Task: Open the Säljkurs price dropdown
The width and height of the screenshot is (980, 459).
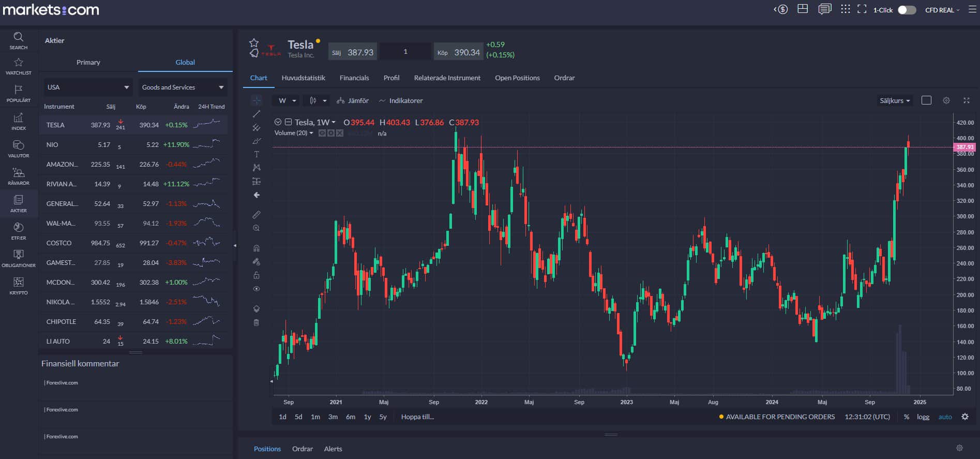Action: click(895, 100)
